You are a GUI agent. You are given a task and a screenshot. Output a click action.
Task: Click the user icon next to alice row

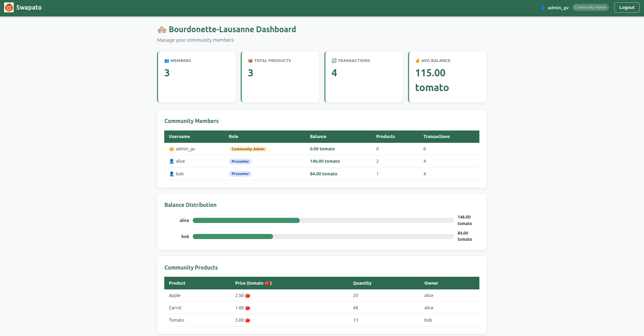(171, 161)
